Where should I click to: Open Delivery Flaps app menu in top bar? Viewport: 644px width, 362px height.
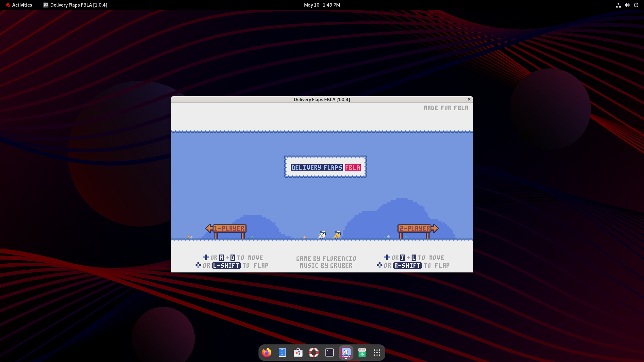(75, 5)
